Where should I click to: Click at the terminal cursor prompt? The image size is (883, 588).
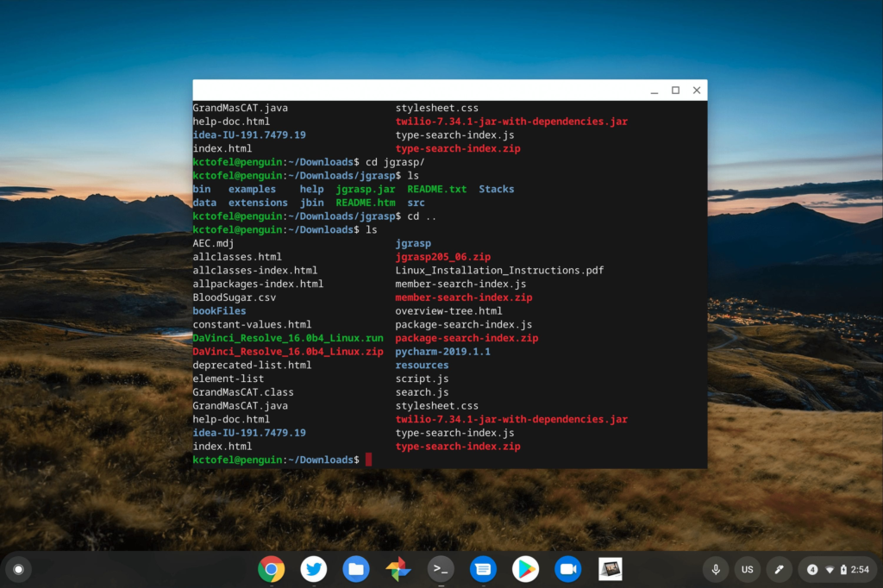pos(368,460)
